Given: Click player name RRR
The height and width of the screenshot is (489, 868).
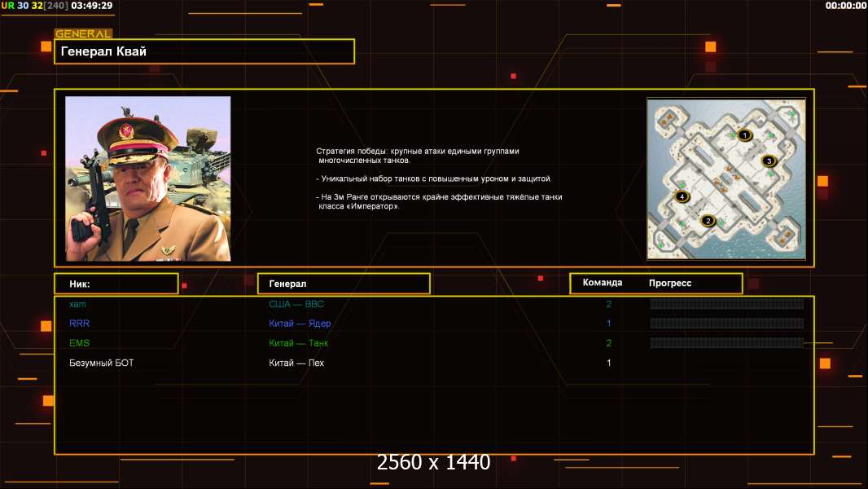Looking at the screenshot, I should (79, 324).
